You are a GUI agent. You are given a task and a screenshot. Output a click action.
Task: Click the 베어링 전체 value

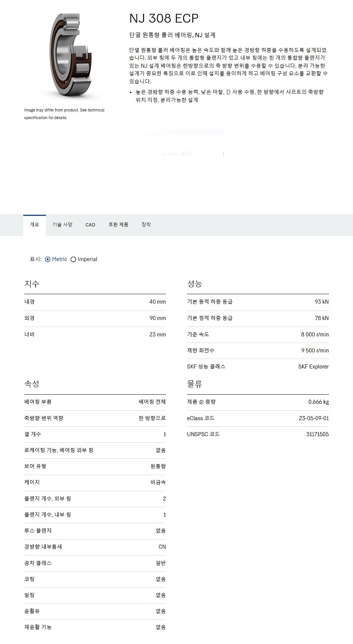click(152, 402)
